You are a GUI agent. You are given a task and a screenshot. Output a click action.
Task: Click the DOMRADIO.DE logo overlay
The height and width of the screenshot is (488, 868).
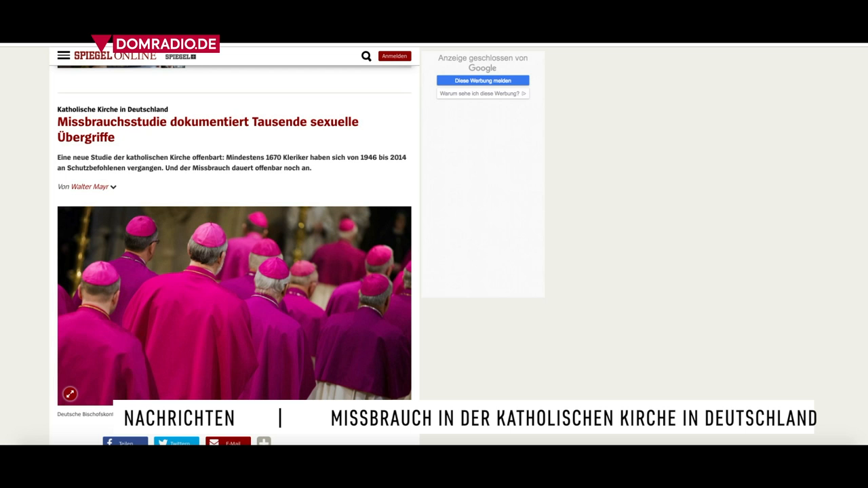pyautogui.click(x=156, y=44)
